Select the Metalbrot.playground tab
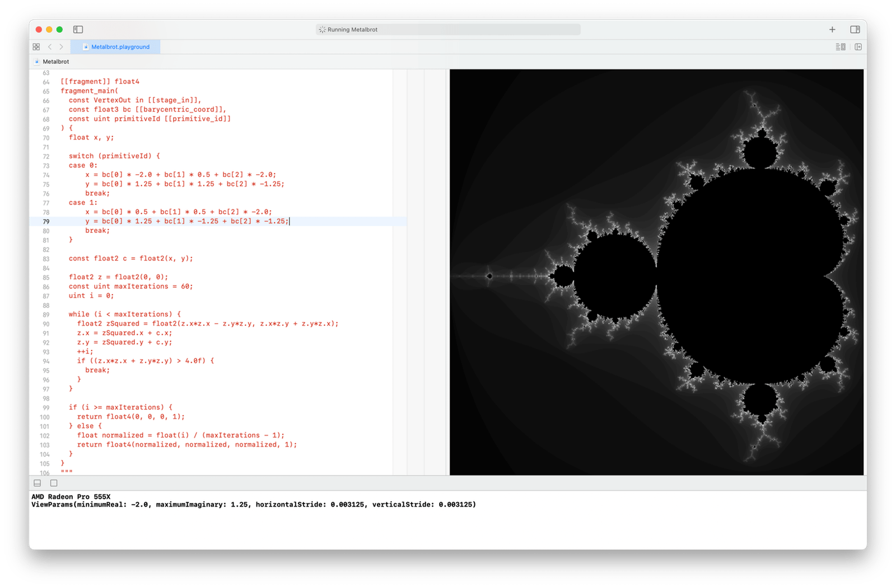This screenshot has height=588, width=896. click(116, 47)
